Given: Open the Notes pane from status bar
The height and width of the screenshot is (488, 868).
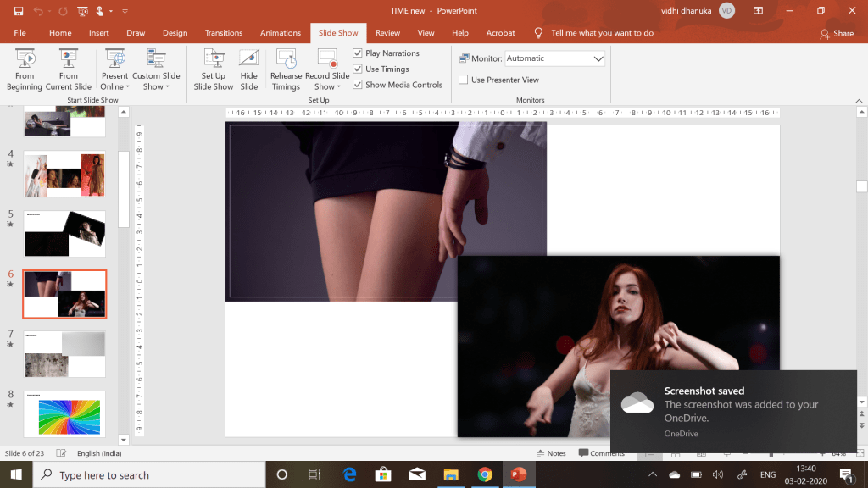Looking at the screenshot, I should tap(551, 453).
